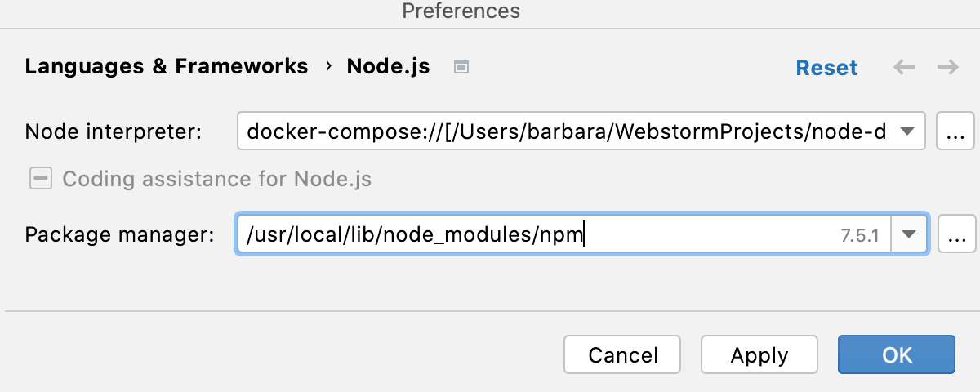The width and height of the screenshot is (980, 392).
Task: Click the breadcrumb chevron separator before Node.js
Action: [328, 66]
